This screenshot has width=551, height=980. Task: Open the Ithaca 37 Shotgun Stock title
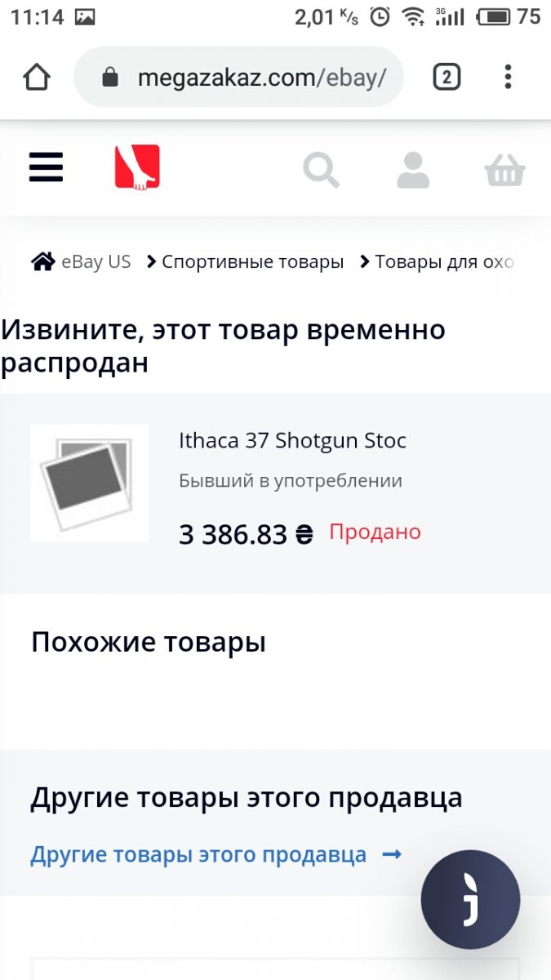pos(292,441)
